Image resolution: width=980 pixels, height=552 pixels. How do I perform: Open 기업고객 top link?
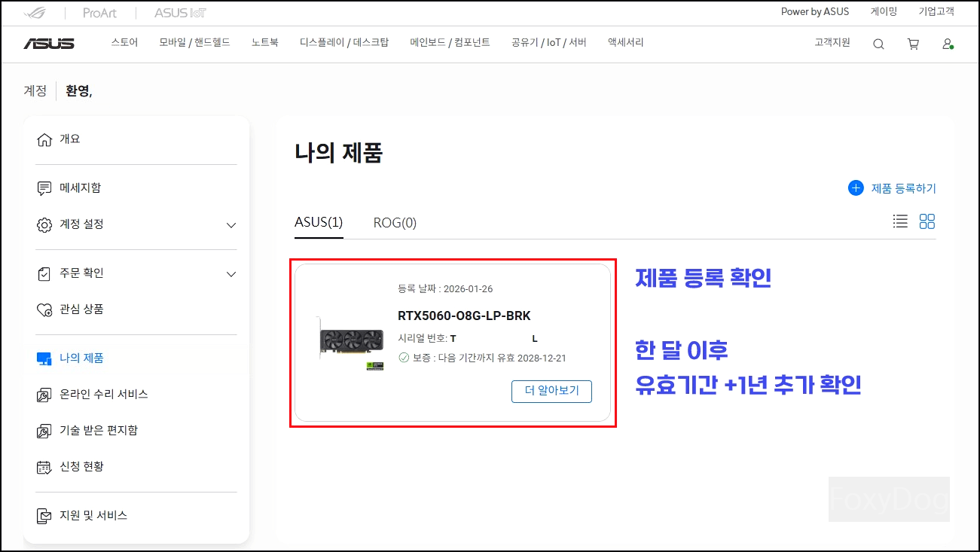[x=936, y=11]
